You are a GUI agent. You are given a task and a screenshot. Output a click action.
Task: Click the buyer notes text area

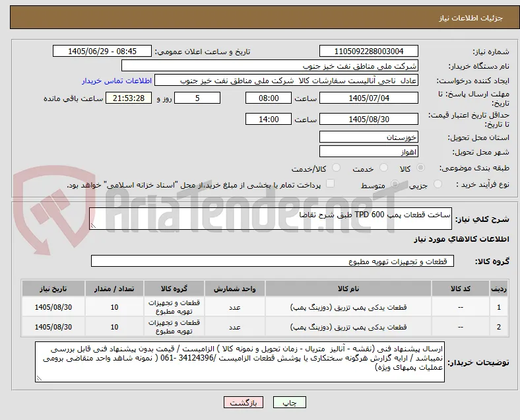pyautogui.click(x=240, y=362)
